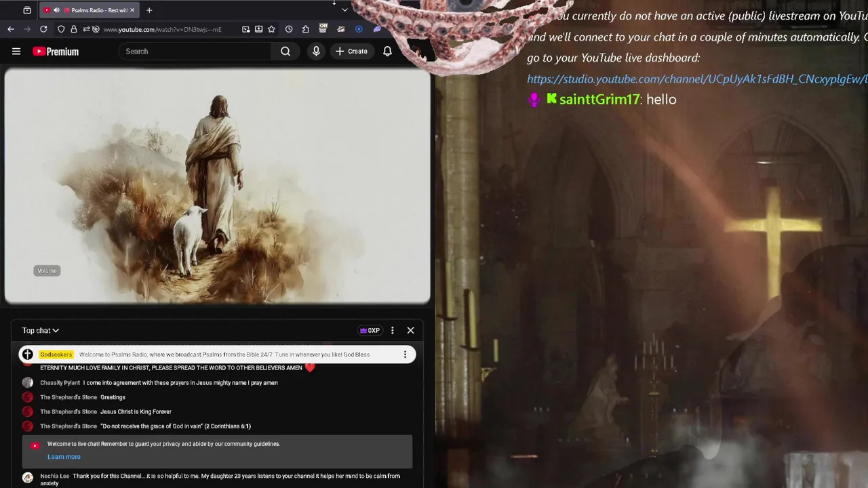
Task: Click the crossed-out autoplay blocked icon
Action: coord(96,29)
